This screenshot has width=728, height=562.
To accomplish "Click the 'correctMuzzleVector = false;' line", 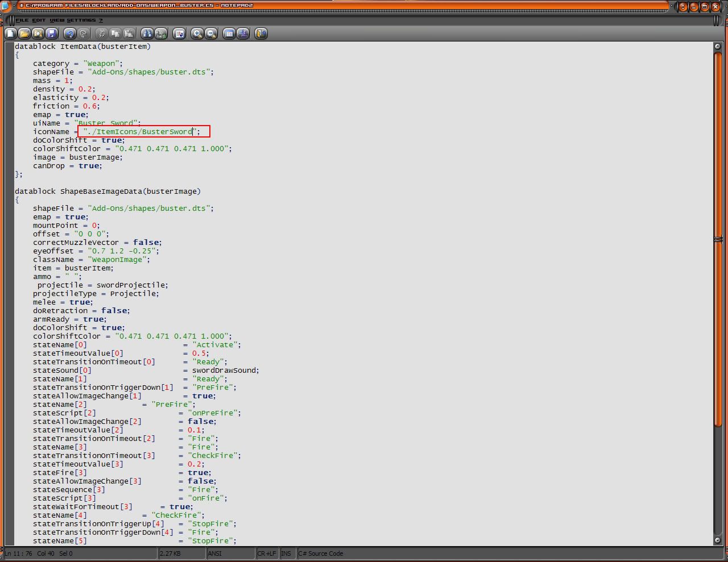I will pyautogui.click(x=98, y=243).
